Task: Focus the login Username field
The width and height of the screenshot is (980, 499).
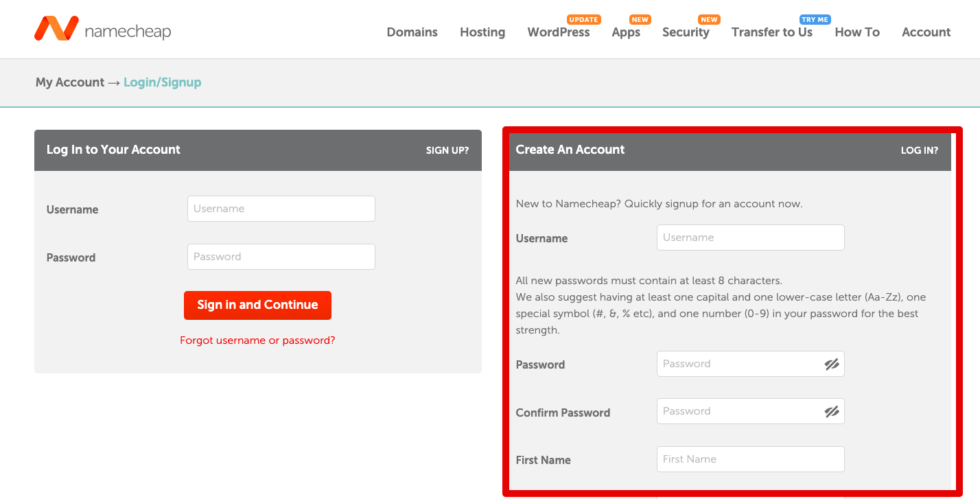Action: pos(281,209)
